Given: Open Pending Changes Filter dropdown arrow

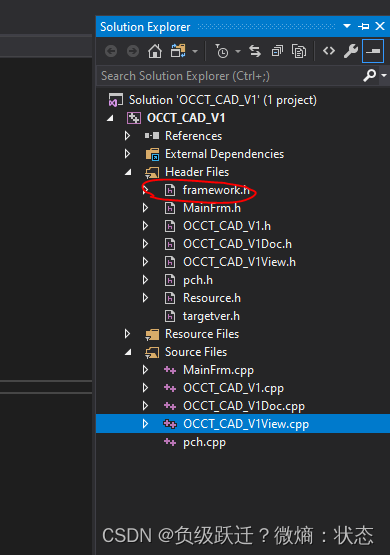Looking at the screenshot, I should pos(238,52).
